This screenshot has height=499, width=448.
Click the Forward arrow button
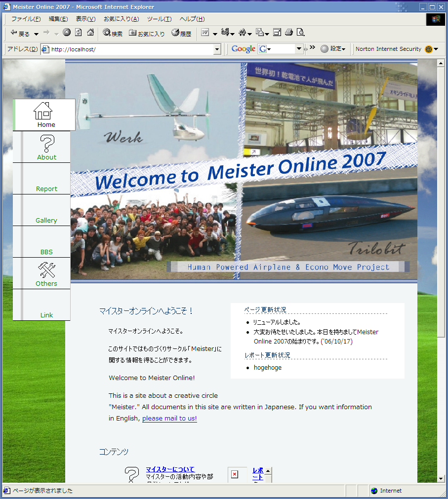pos(46,33)
